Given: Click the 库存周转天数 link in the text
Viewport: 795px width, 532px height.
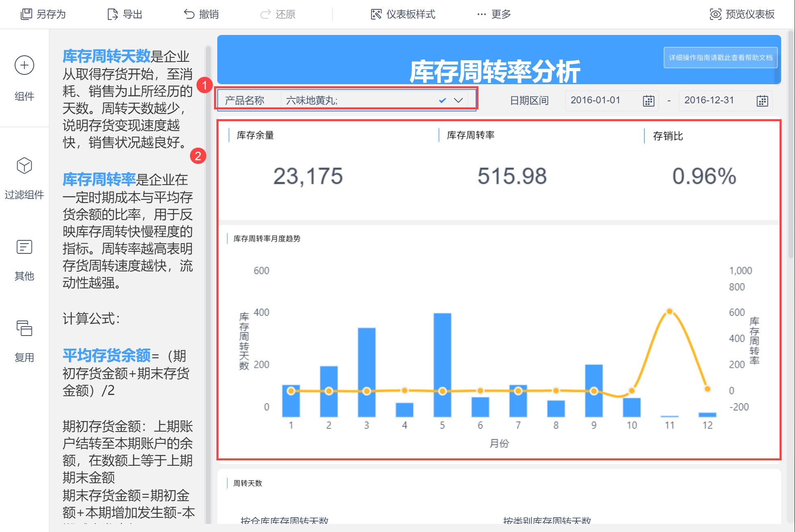Looking at the screenshot, I should tap(106, 56).
